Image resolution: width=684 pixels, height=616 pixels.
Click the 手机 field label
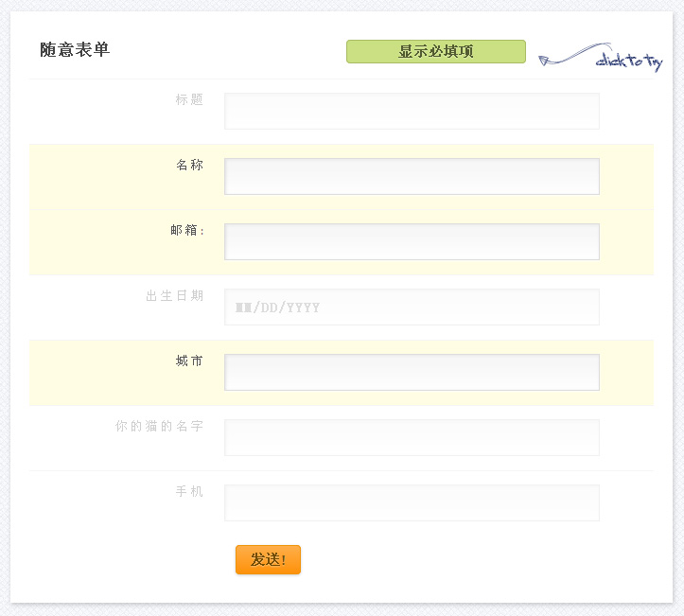[x=189, y=491]
